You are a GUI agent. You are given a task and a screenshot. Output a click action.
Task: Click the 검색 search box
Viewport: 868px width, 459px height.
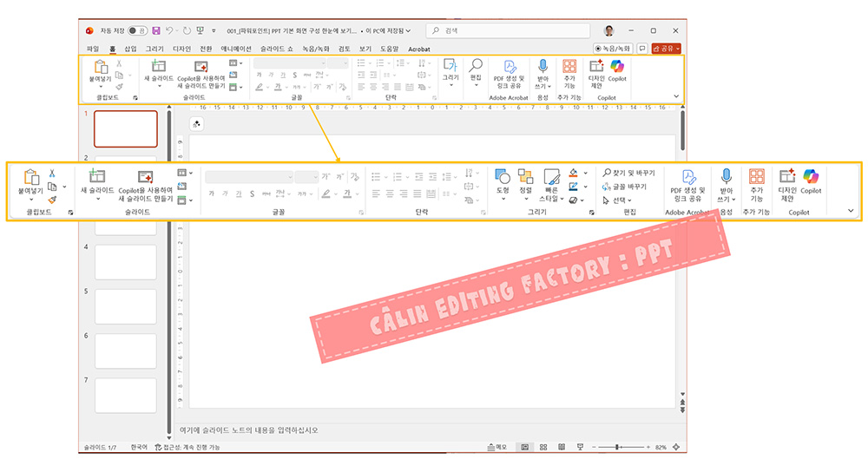(508, 30)
